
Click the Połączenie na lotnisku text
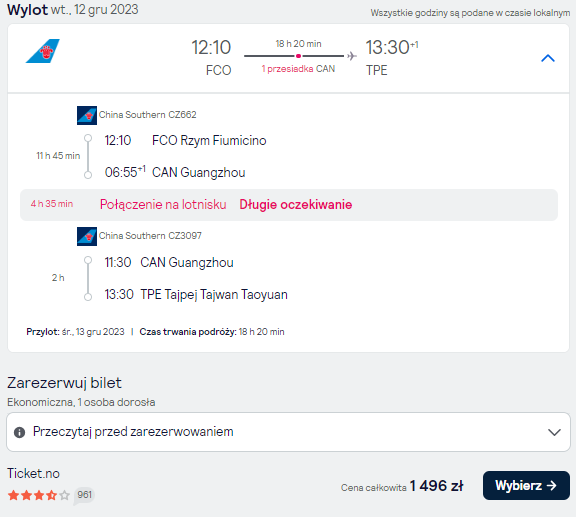[163, 205]
